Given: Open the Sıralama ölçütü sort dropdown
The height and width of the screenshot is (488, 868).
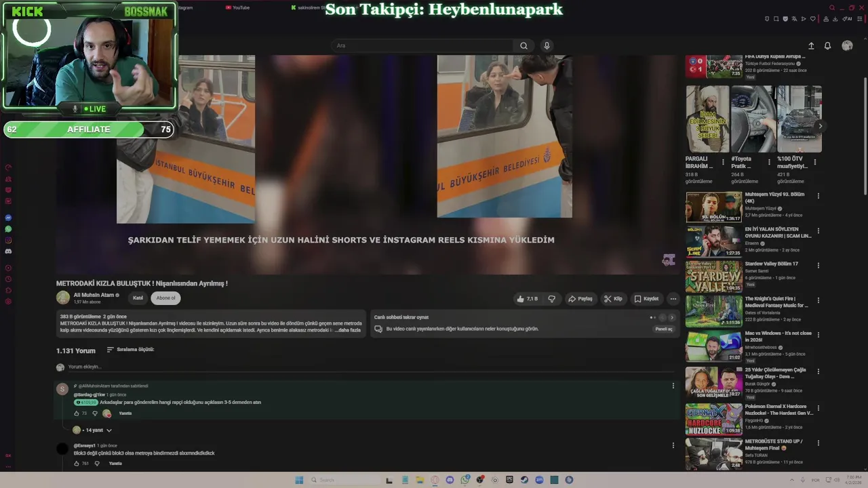Looking at the screenshot, I should point(130,350).
